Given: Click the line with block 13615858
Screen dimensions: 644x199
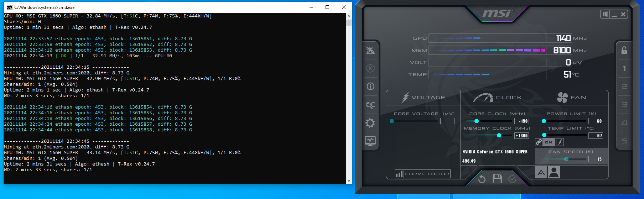Looking at the screenshot, I should pyautogui.click(x=98, y=130).
